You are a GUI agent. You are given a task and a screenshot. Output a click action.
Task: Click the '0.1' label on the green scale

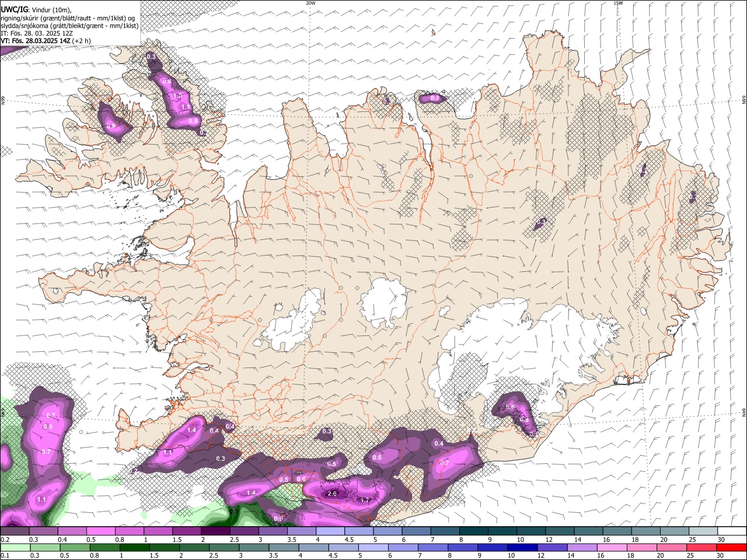coord(5,555)
